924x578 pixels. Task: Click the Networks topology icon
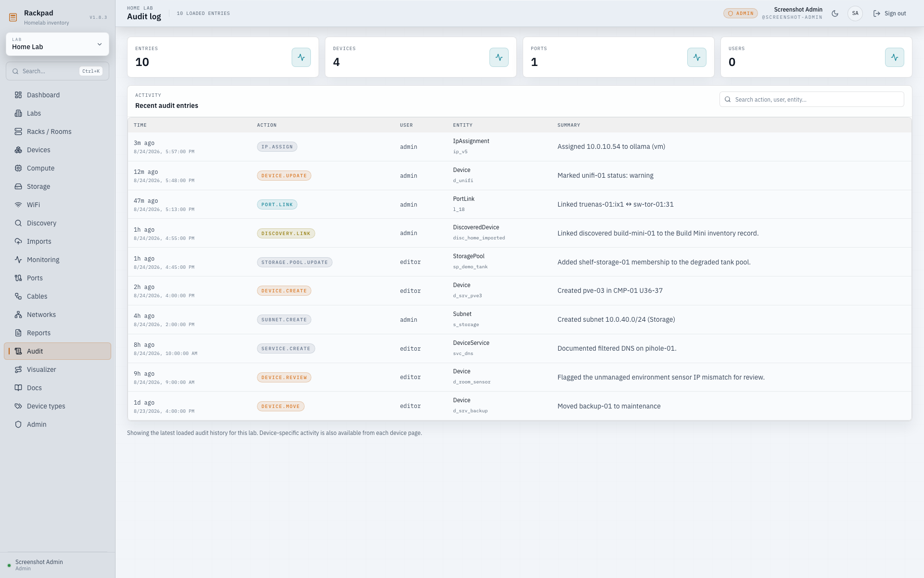(x=18, y=315)
